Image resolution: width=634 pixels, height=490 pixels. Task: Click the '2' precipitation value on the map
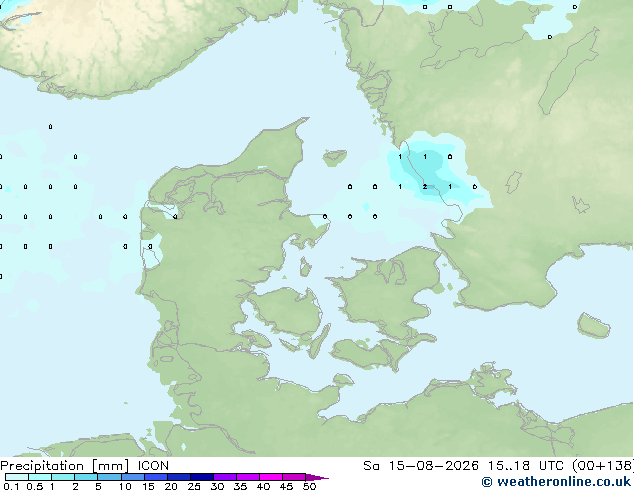pyautogui.click(x=425, y=187)
